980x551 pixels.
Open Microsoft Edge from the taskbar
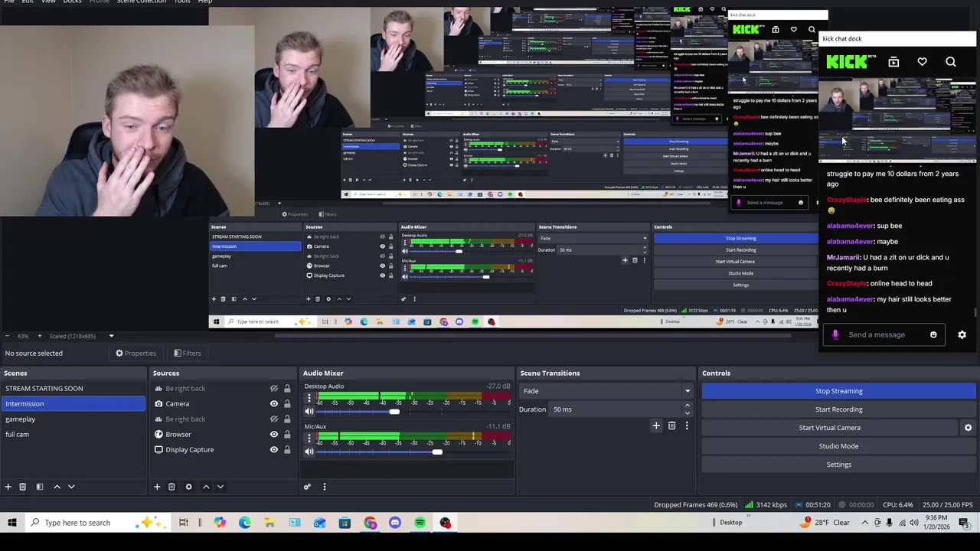(245, 523)
